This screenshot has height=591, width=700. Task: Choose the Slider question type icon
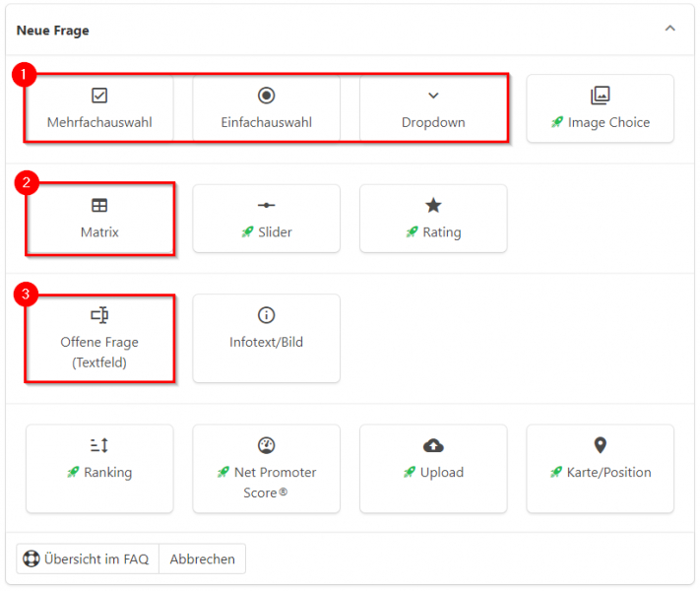tap(266, 206)
